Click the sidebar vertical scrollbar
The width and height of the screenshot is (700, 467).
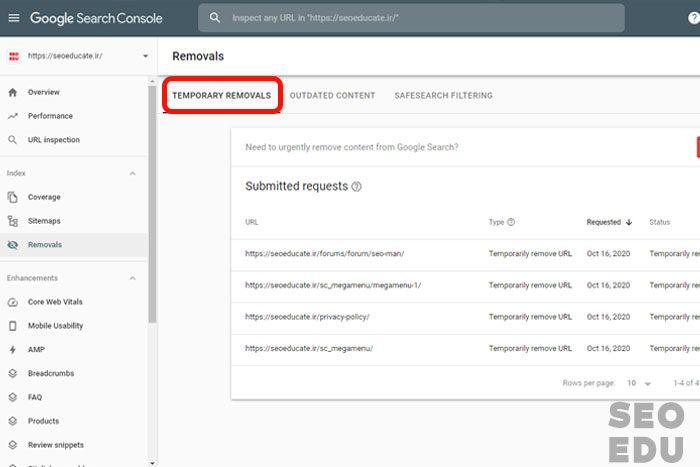(152, 200)
